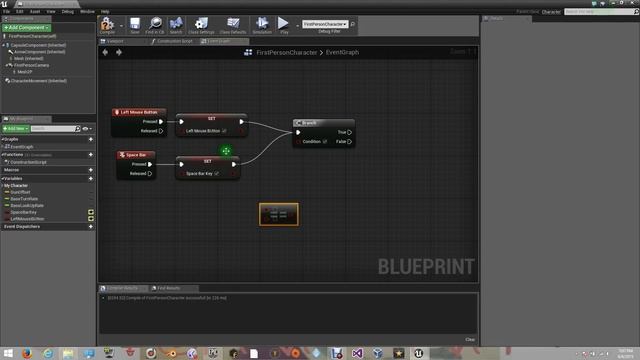Open the FirstPersonCharacter debug filter dropdown
640x360 pixels.
click(x=325, y=24)
